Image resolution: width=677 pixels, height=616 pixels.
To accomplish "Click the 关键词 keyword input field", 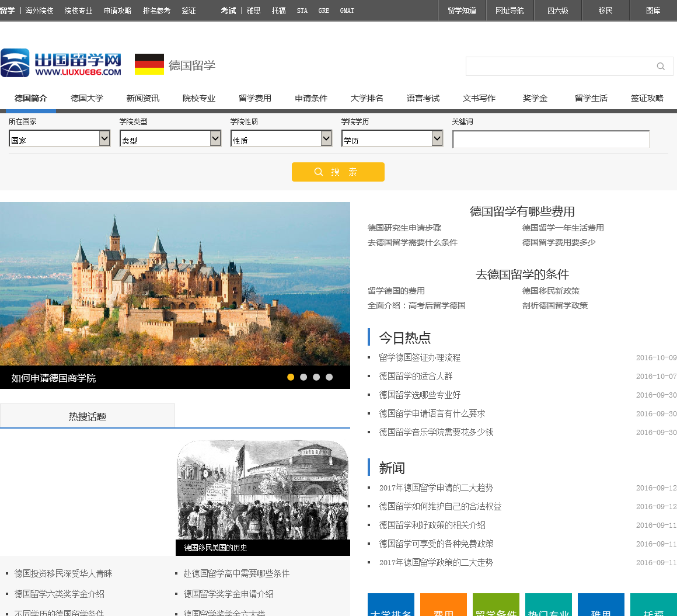I will (x=550, y=140).
